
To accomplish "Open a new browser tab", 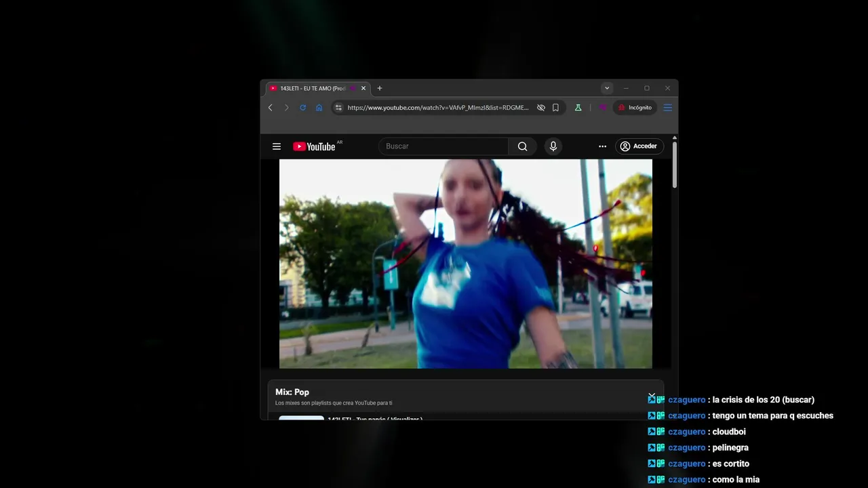I will coord(380,88).
